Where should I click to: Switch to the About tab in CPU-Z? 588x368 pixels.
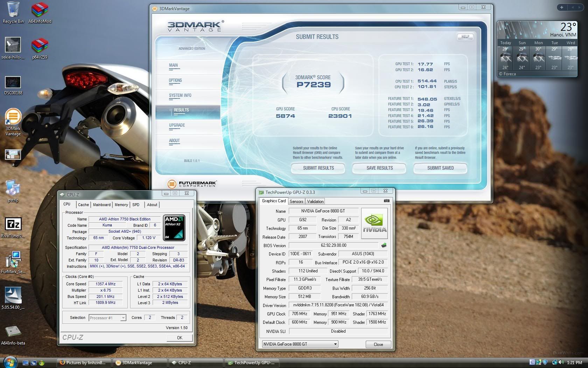pos(152,205)
